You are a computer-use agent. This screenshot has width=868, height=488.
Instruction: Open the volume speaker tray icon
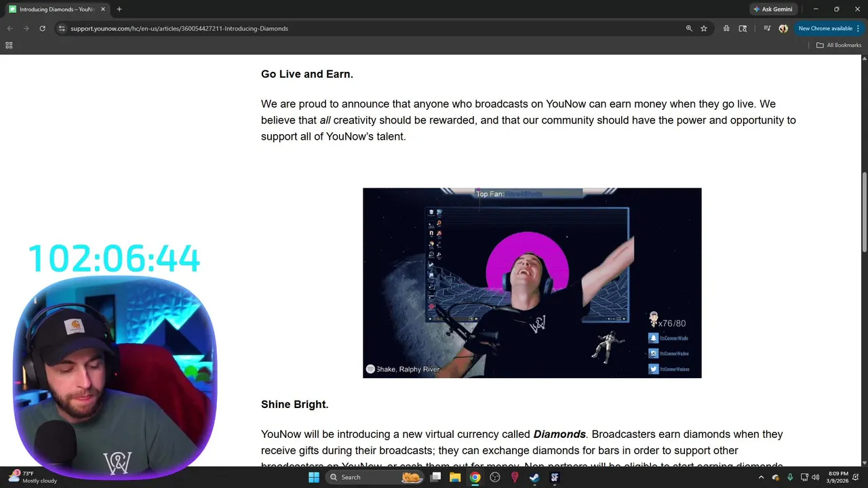coord(816,477)
